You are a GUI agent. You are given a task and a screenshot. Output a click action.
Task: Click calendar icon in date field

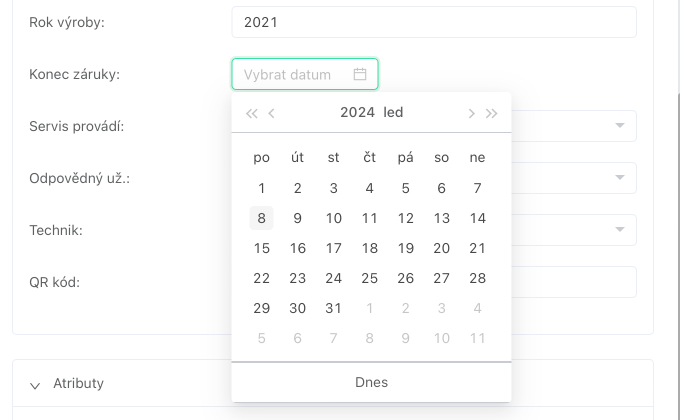click(360, 74)
